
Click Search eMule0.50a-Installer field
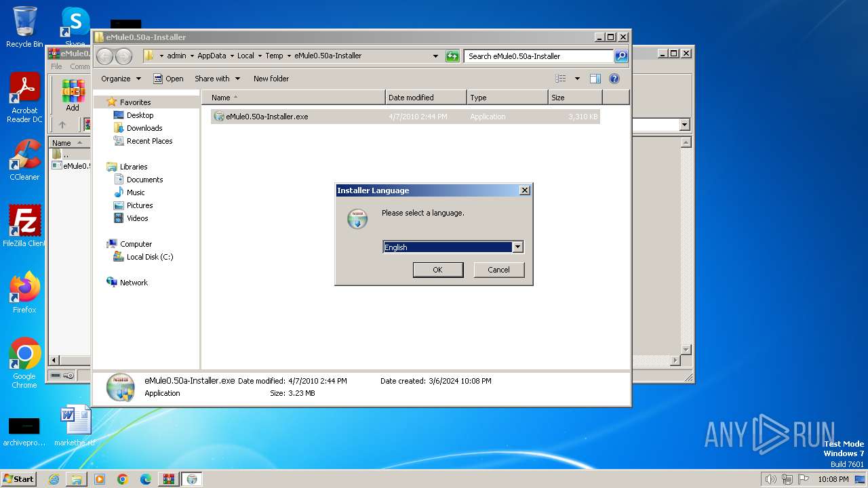coord(539,56)
